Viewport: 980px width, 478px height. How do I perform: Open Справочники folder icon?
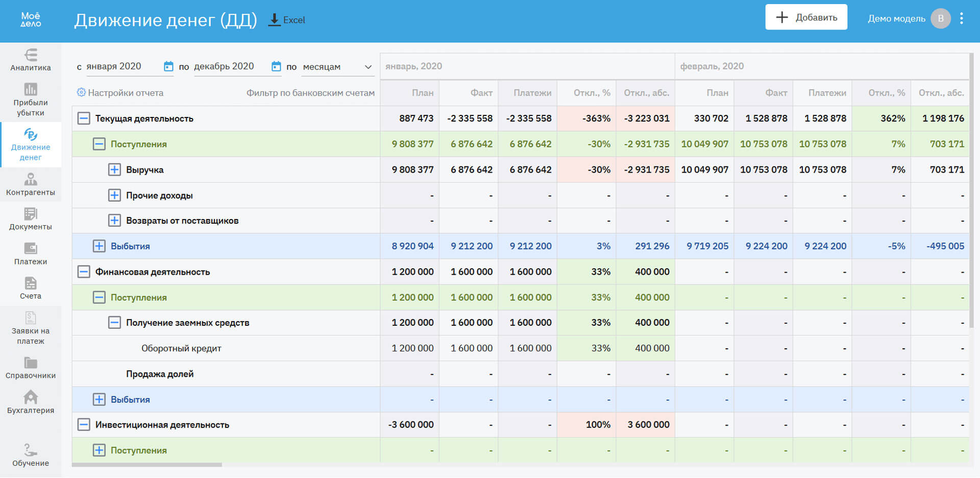[x=31, y=363]
